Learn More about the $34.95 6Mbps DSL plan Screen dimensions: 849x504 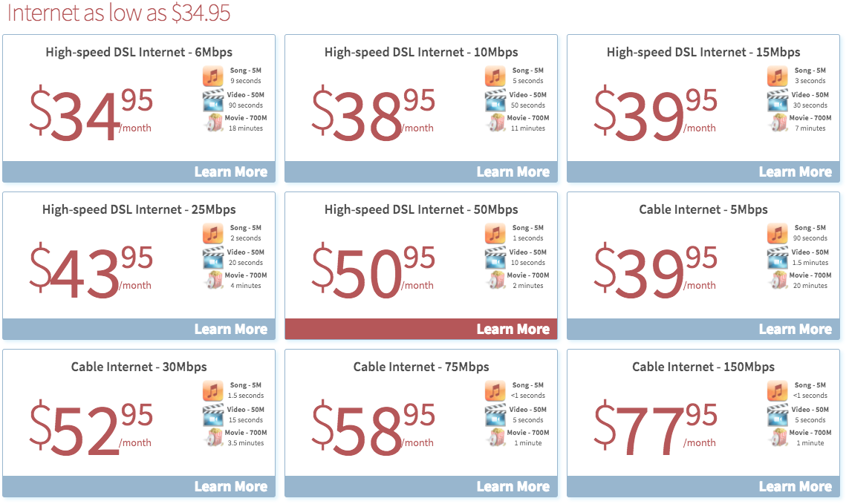230,171
